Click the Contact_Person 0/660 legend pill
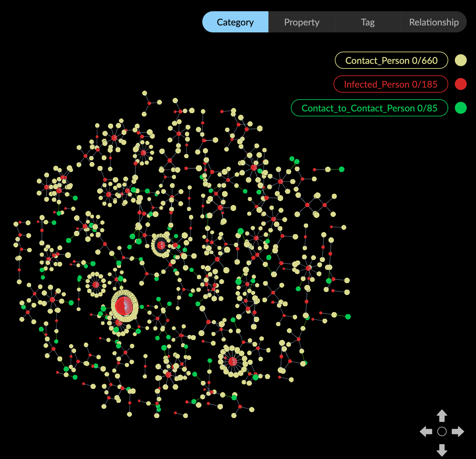Screen dimensions: 476x459 tap(391, 61)
